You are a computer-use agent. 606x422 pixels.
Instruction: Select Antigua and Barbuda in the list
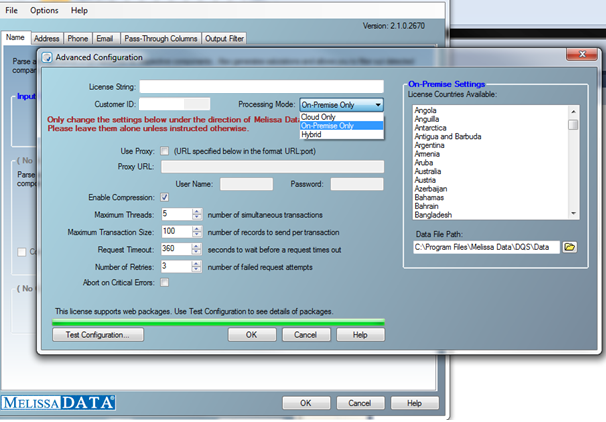(x=448, y=136)
